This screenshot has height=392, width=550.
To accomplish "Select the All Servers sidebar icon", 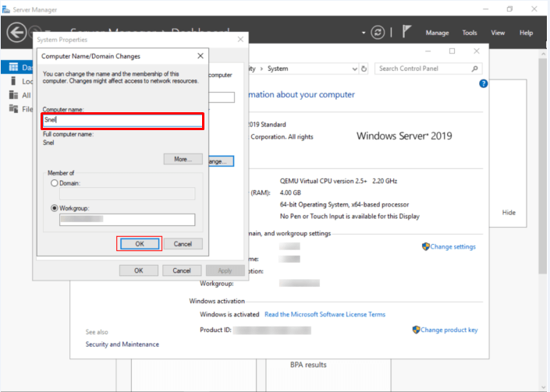I will [14, 95].
